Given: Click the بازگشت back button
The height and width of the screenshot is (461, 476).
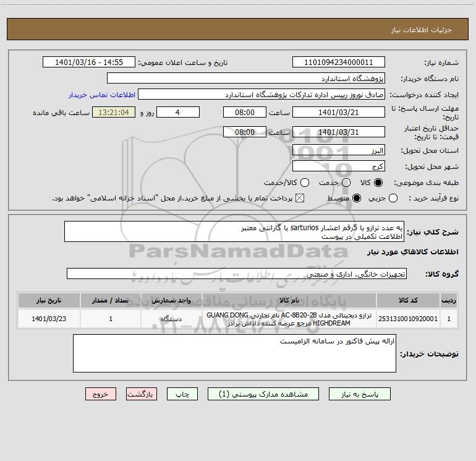Looking at the screenshot, I should 142,394.
